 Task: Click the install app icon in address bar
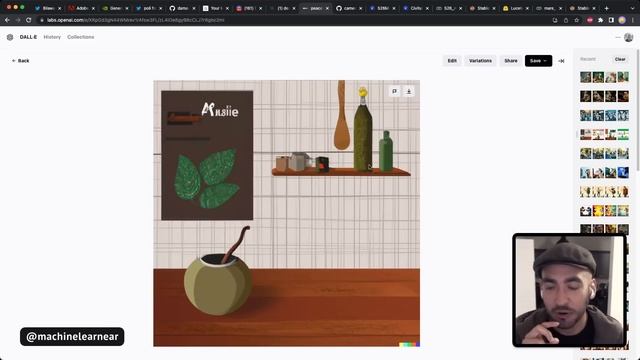555,20
